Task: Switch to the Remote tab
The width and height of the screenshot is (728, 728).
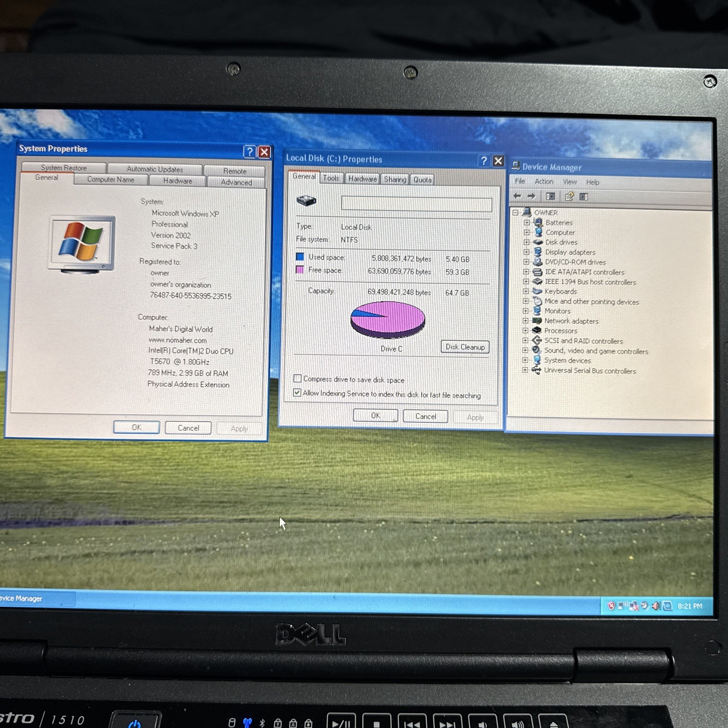Action: (x=235, y=171)
